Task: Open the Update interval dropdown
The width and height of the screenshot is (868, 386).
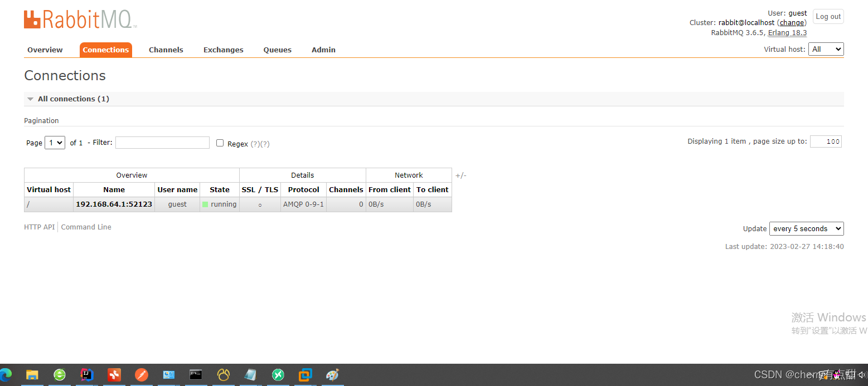Action: (806, 229)
